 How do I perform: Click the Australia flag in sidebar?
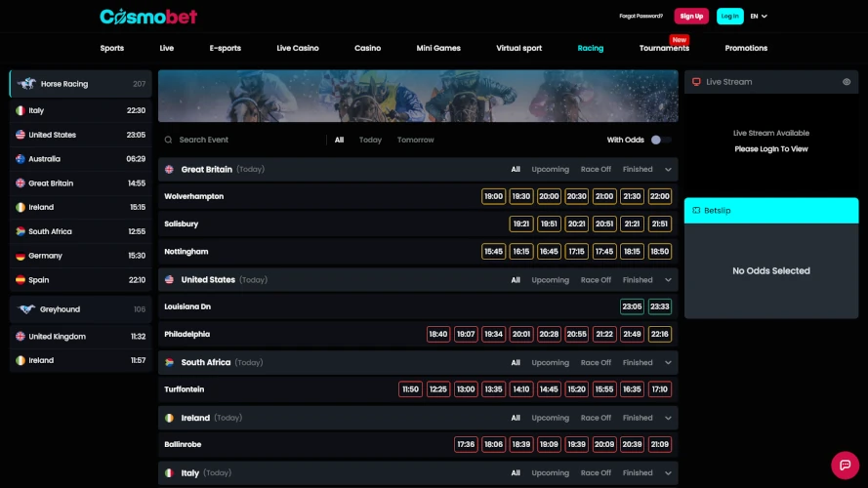[21, 159]
